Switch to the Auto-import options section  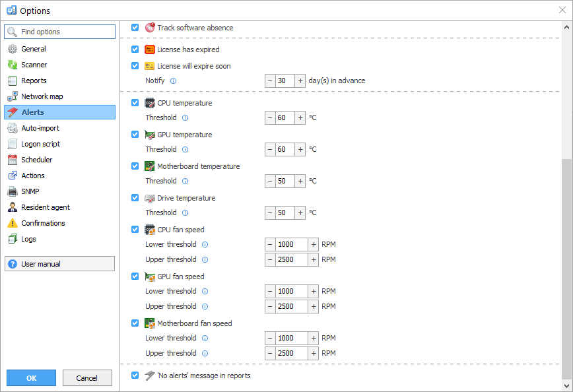pyautogui.click(x=40, y=128)
